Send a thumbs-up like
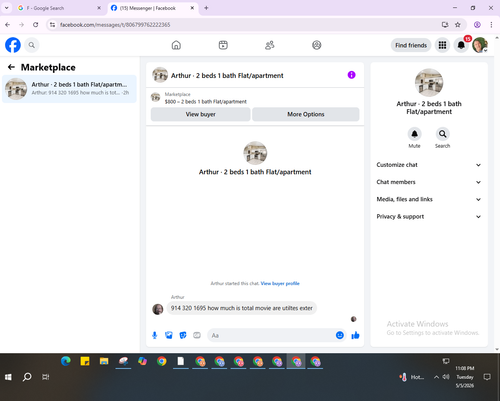The width and height of the screenshot is (500, 401). [355, 335]
